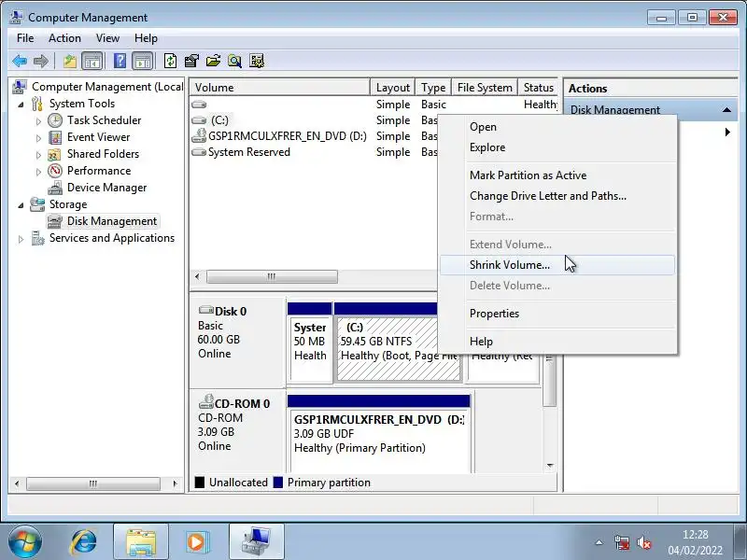Select Computer Management (Local) root node
747x560 pixels.
pos(107,87)
